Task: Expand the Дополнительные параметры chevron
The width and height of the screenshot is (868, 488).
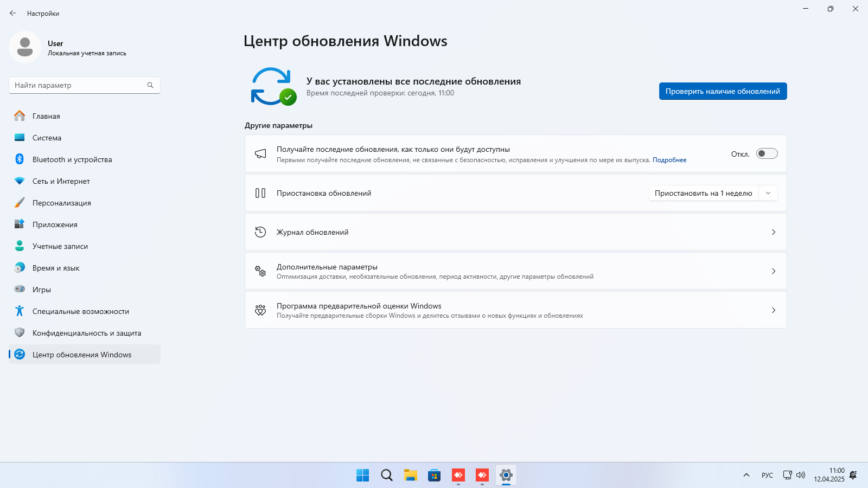Action: coord(774,271)
